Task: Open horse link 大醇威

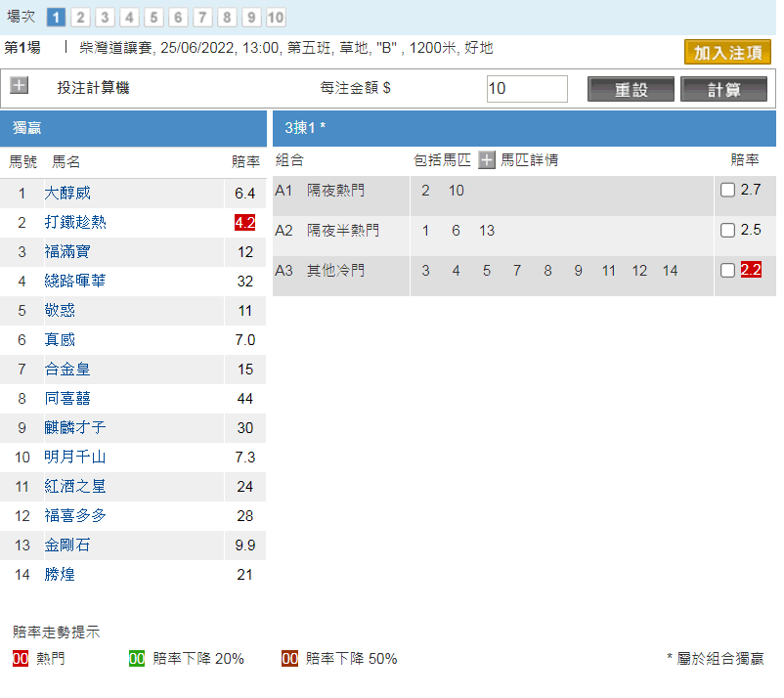Action: (x=67, y=194)
